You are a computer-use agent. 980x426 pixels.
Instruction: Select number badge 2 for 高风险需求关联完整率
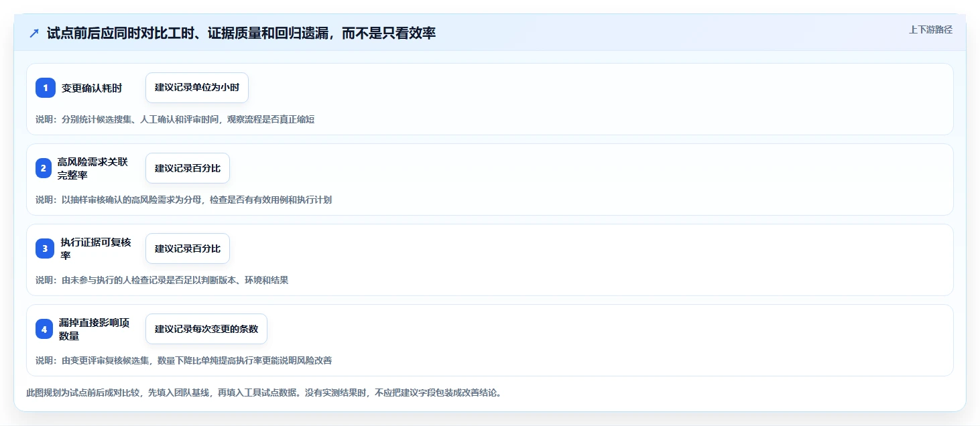(44, 168)
